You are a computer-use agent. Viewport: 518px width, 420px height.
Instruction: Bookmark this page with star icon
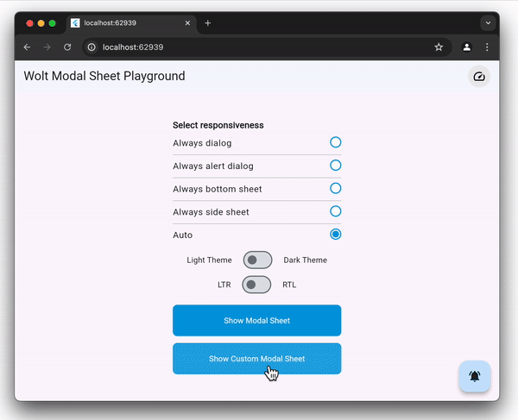[439, 47]
